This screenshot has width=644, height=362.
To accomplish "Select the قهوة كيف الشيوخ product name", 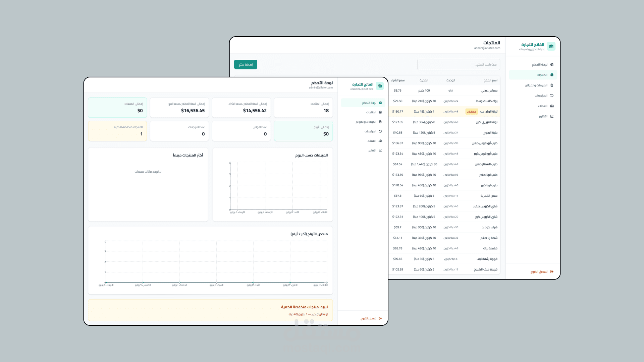I will 486,269.
